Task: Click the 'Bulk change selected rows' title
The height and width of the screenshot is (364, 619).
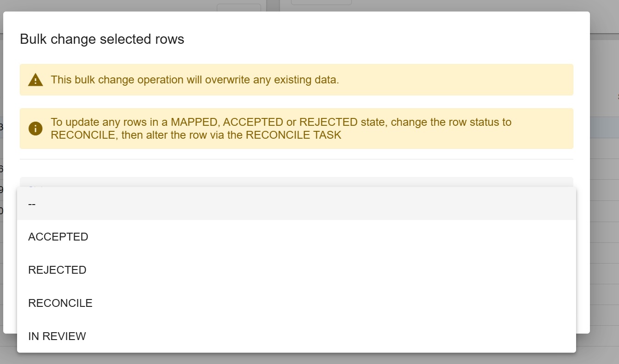Action: 102,39
